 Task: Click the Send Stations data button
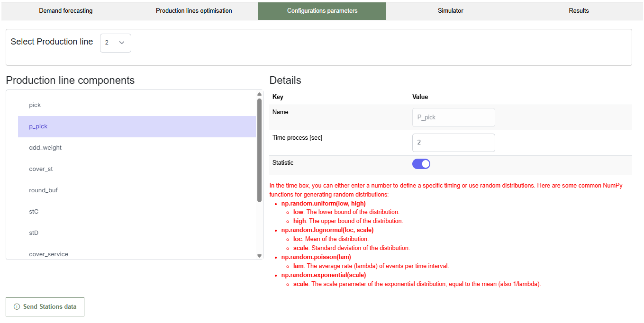point(45,307)
